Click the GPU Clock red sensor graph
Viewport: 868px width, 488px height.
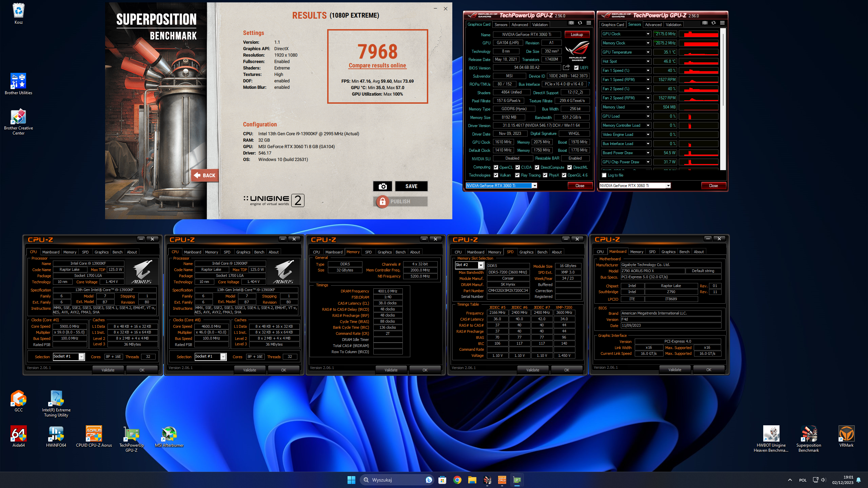698,34
